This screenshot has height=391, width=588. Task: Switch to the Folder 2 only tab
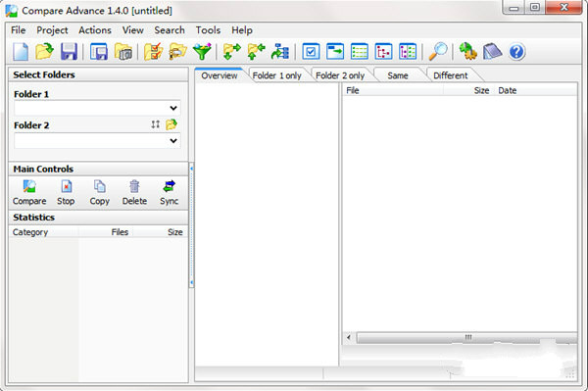coord(340,75)
